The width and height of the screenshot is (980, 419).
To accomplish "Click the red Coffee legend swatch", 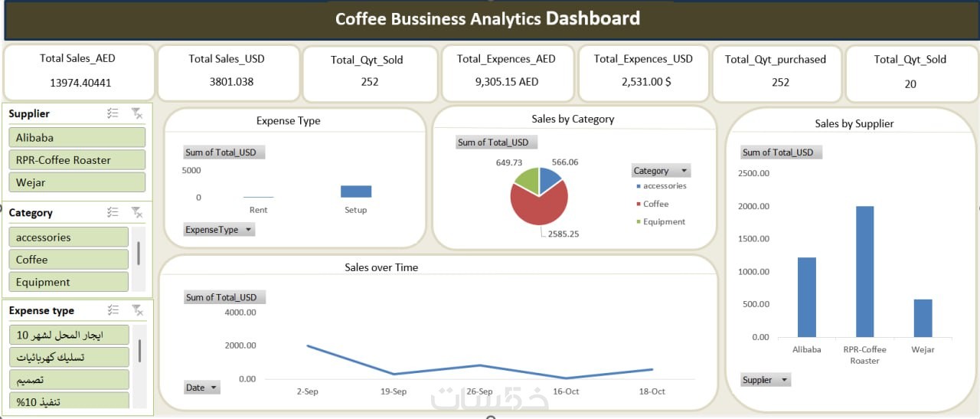I will coord(639,204).
